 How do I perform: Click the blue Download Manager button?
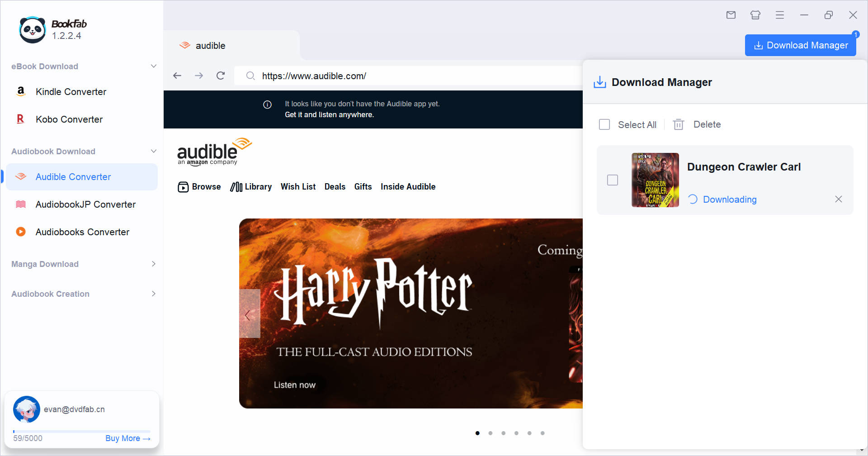(800, 45)
